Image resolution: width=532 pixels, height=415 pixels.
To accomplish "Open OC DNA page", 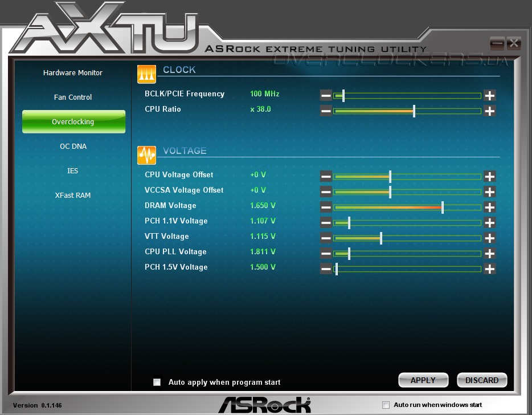I will [x=73, y=147].
